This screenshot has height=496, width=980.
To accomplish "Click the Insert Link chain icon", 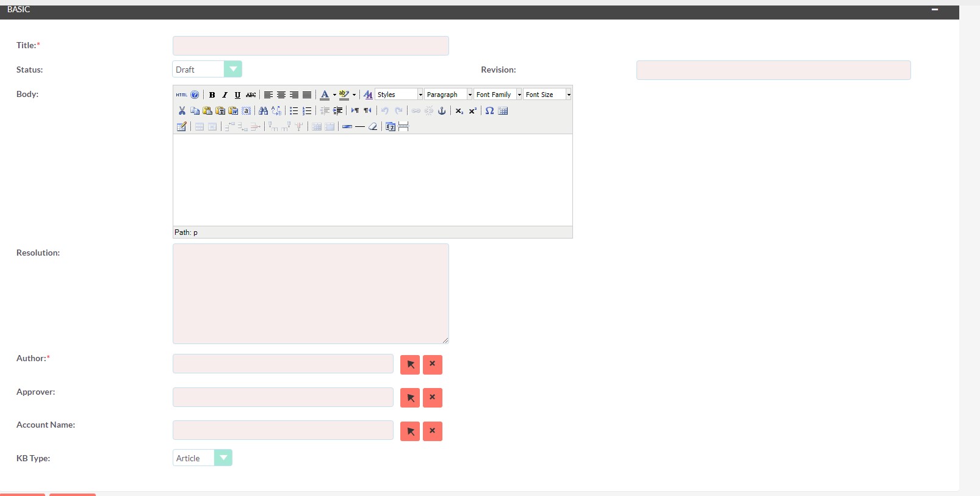I will pyautogui.click(x=416, y=110).
